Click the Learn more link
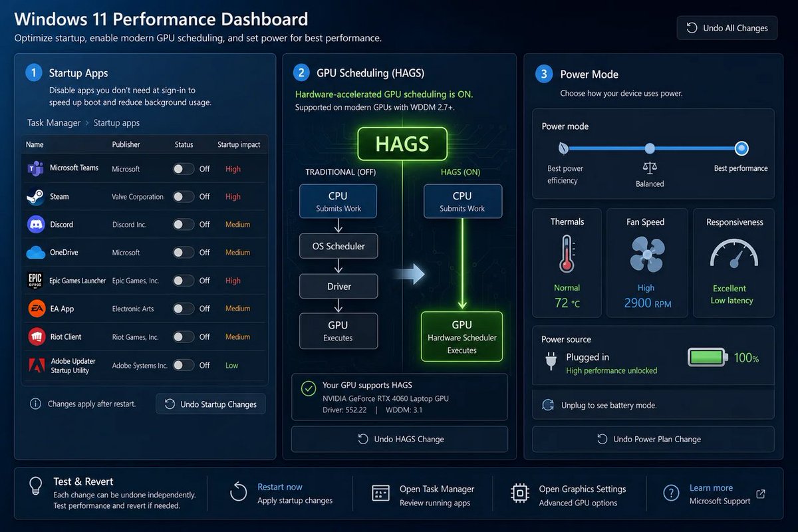Image resolution: width=798 pixels, height=532 pixels. pos(711,488)
